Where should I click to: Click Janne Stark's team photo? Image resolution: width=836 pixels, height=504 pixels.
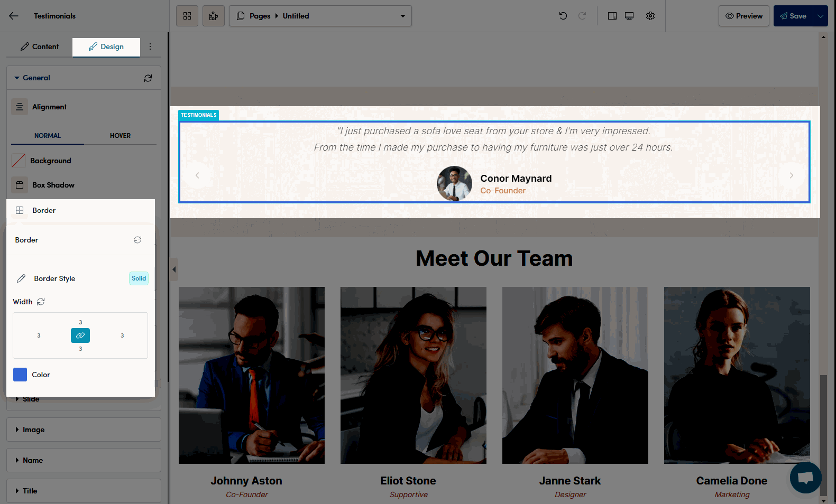pyautogui.click(x=575, y=375)
